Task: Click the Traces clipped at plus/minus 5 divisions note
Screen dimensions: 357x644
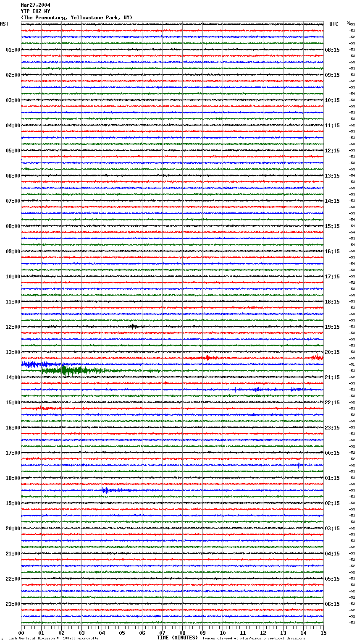Action: [254, 638]
